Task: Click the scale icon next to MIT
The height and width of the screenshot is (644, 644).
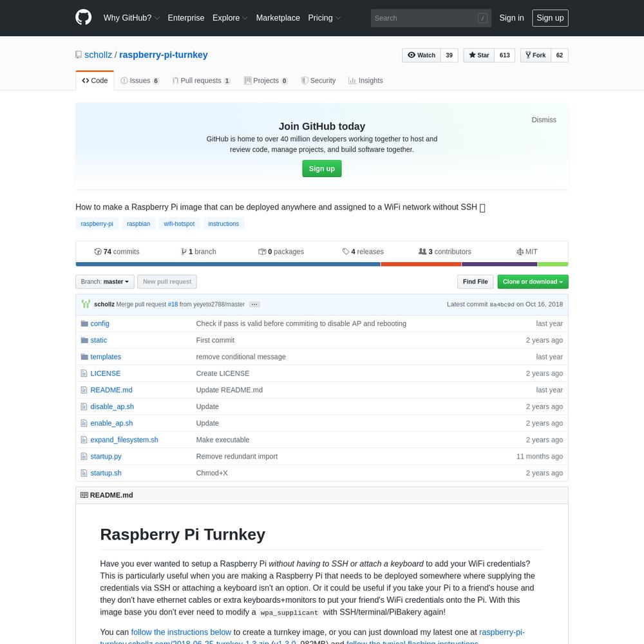Action: 520,252
